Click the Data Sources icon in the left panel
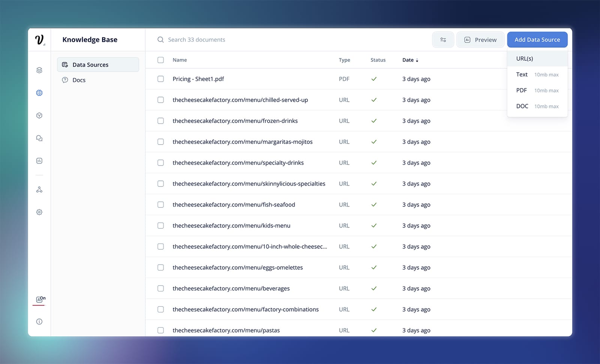600x364 pixels. pyautogui.click(x=65, y=64)
